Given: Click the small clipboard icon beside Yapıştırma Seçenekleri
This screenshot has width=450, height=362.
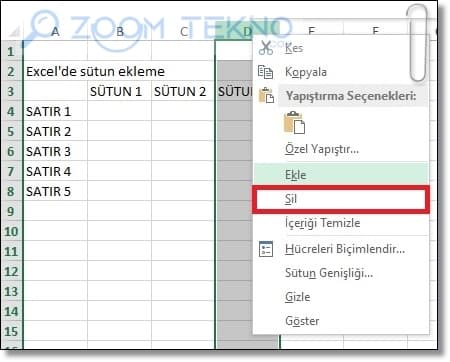Looking at the screenshot, I should 266,95.
